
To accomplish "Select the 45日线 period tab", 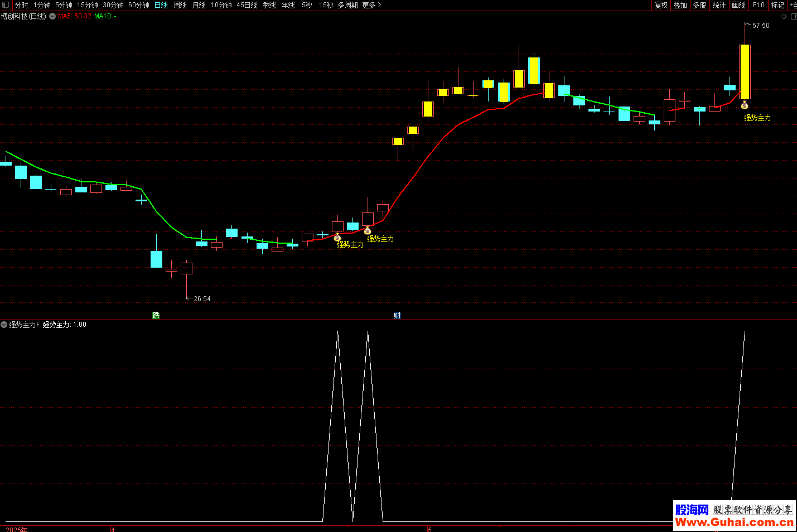I will tap(247, 5).
